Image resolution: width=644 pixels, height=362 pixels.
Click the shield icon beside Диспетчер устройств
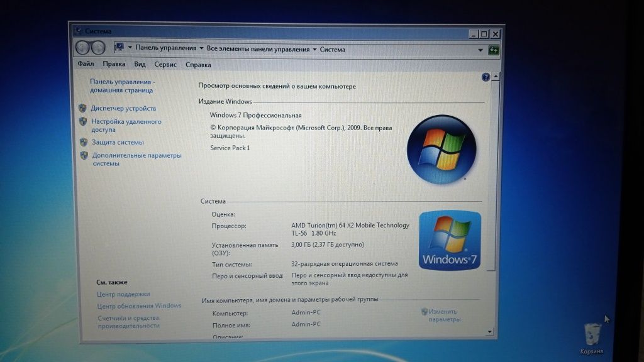click(82, 108)
